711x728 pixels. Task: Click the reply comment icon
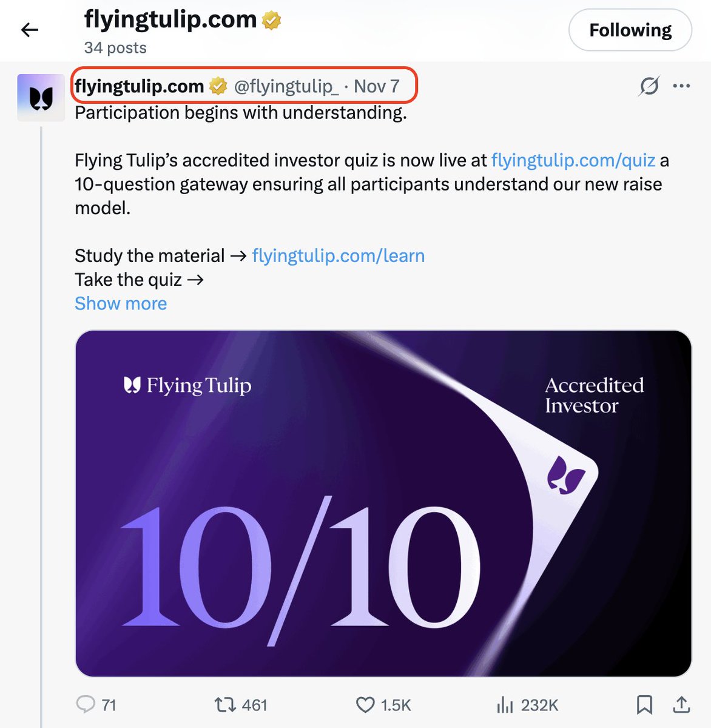click(x=86, y=704)
